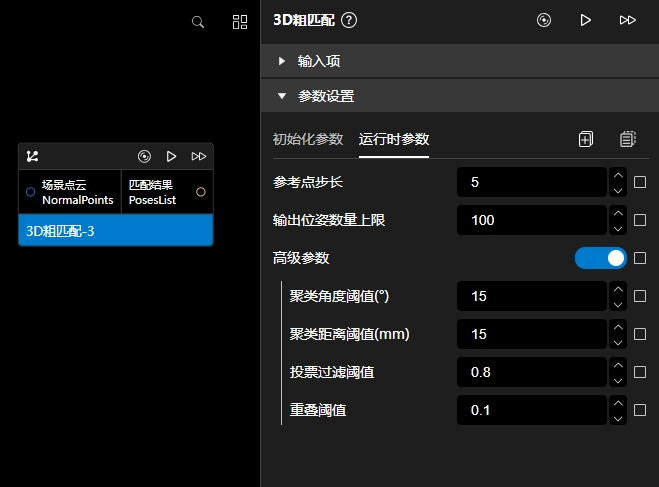
Task: Click the help question mark beside 3D粗匹配
Action: pyautogui.click(x=349, y=20)
